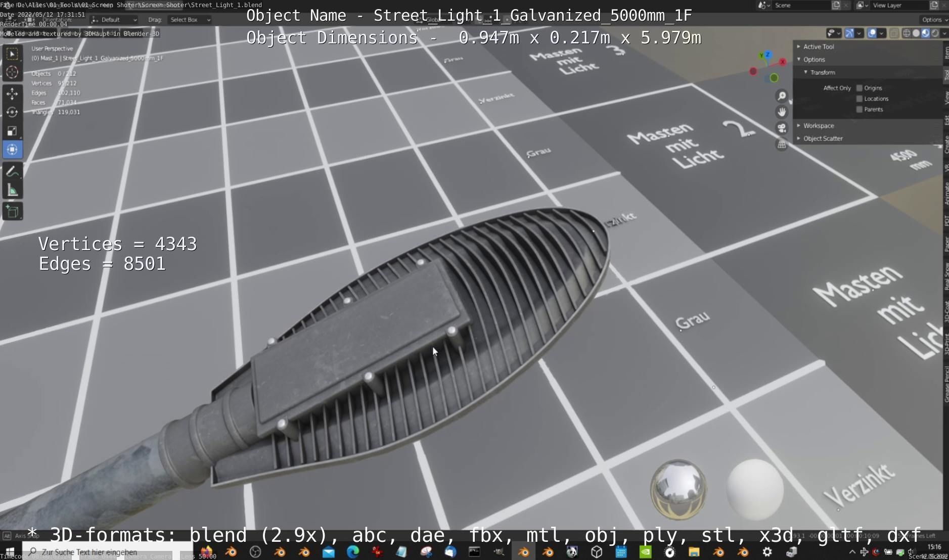Screen dimensions: 949x560
Task: Click the blue Z axis gizmo
Action: [767, 55]
